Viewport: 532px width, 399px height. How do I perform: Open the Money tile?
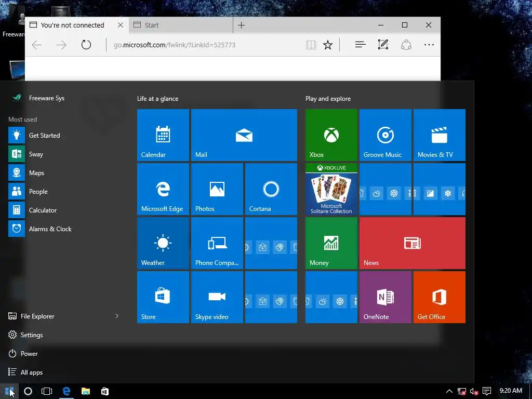(331, 243)
